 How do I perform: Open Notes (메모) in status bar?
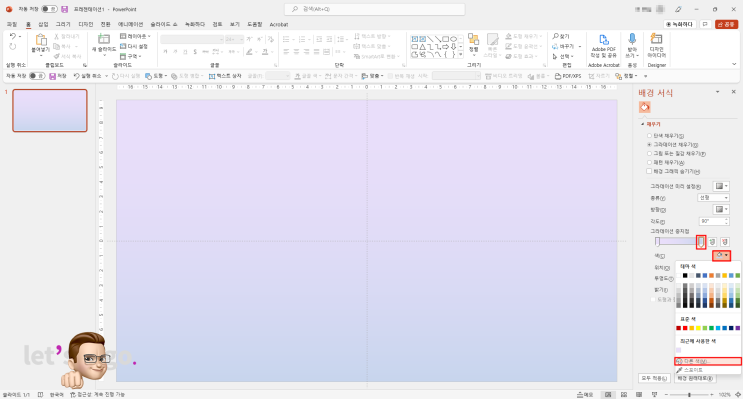point(585,394)
